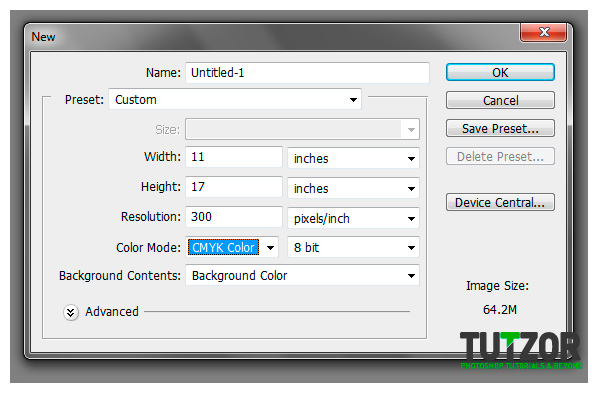The image size is (598, 393).
Task: Open the Color Mode dropdown showing CMYK Color
Action: click(232, 248)
